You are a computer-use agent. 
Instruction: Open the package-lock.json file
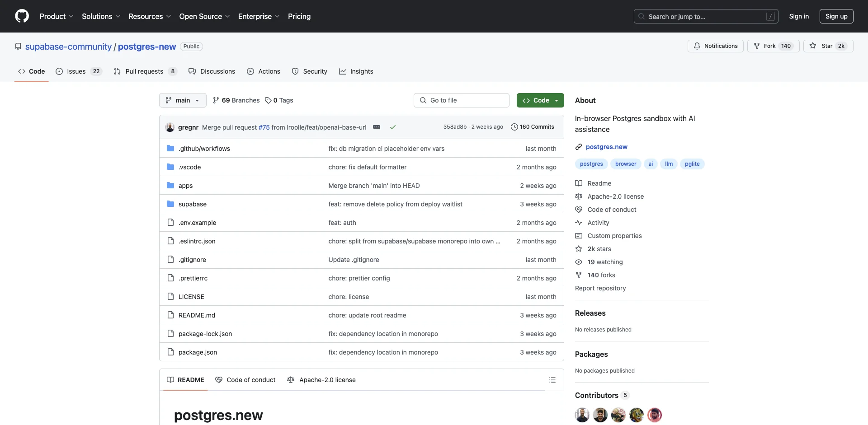(x=205, y=334)
